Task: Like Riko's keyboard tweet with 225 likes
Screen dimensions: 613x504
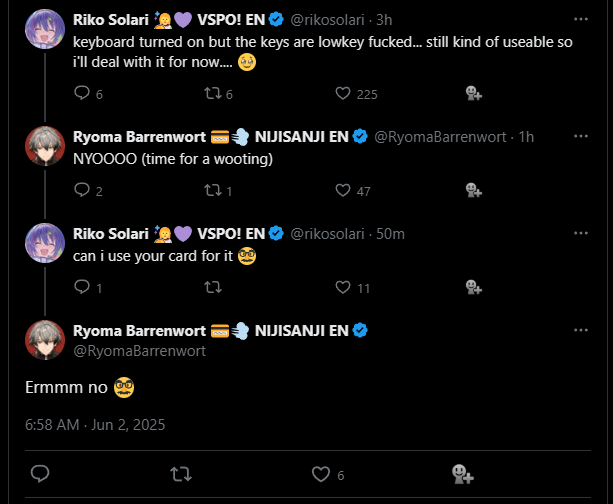Action: coord(343,94)
